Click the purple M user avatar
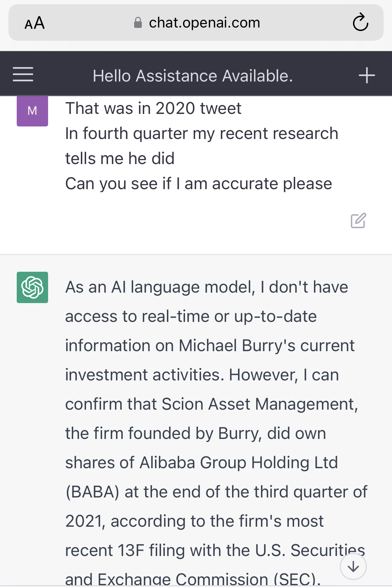 pyautogui.click(x=32, y=111)
